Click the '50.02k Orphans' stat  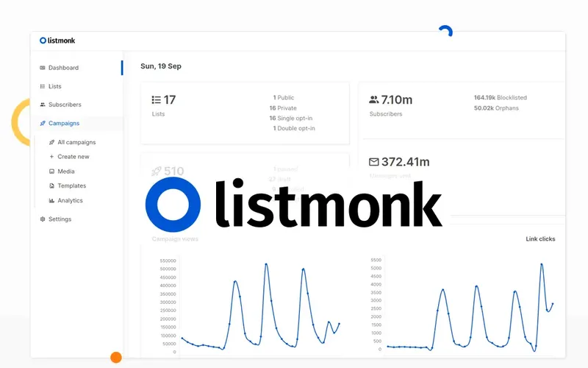click(496, 108)
